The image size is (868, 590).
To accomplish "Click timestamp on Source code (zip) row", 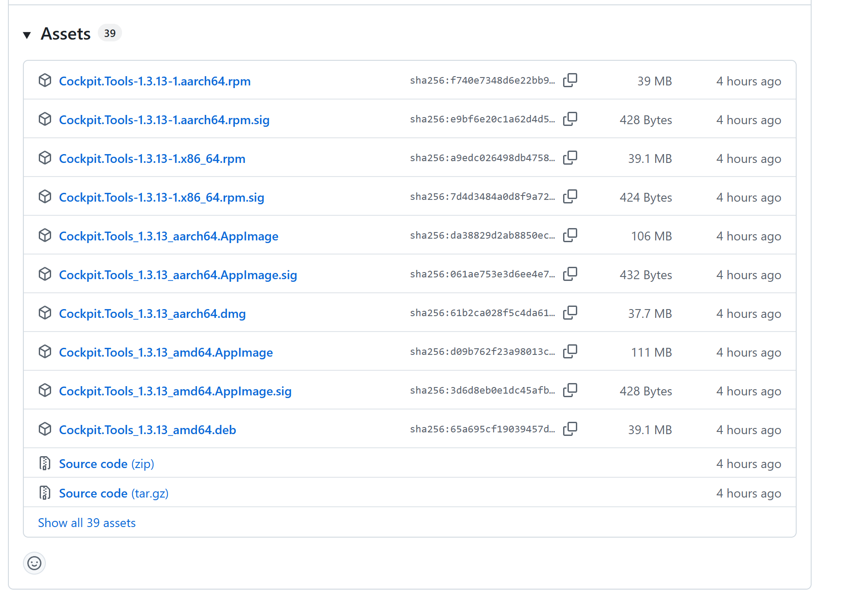I will click(749, 464).
